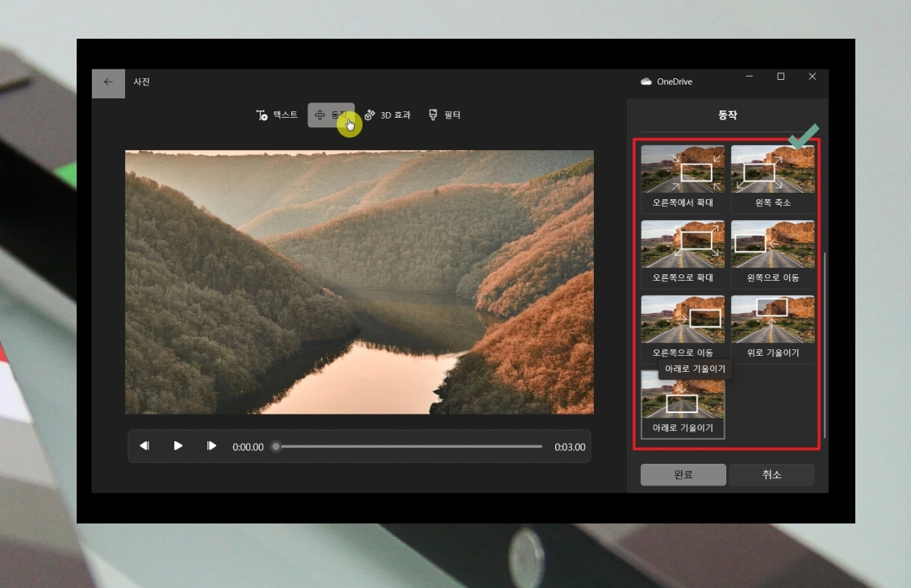Image resolution: width=911 pixels, height=588 pixels.
Task: Select the 위로 기울이기 motion
Action: (x=773, y=327)
